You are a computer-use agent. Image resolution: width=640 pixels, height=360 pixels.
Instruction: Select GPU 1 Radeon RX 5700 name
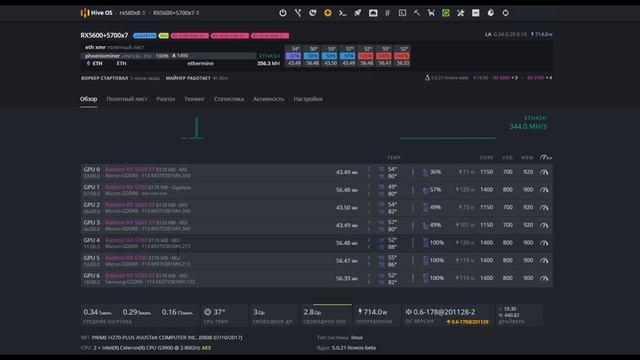click(x=126, y=187)
